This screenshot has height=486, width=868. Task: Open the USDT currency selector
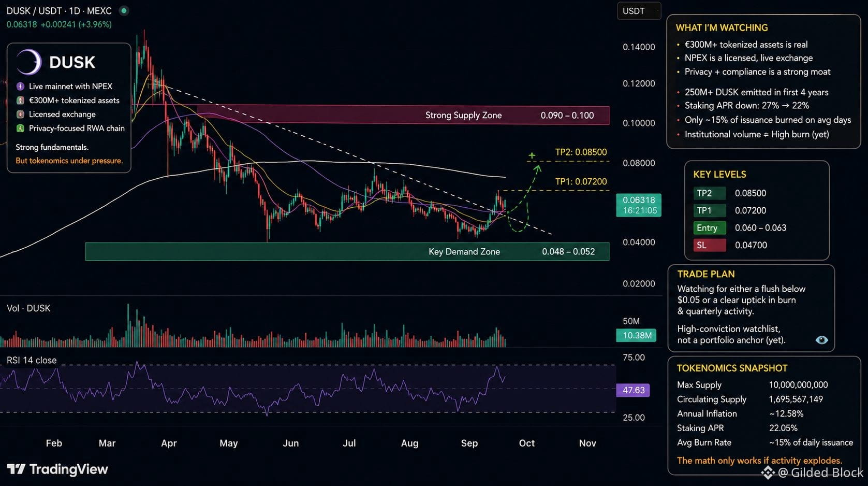(x=639, y=11)
